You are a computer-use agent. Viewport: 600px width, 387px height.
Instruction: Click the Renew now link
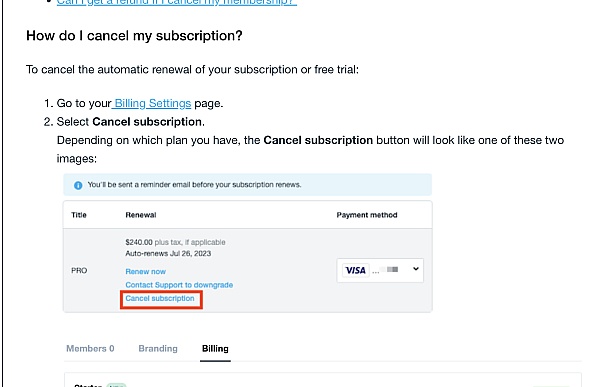145,271
